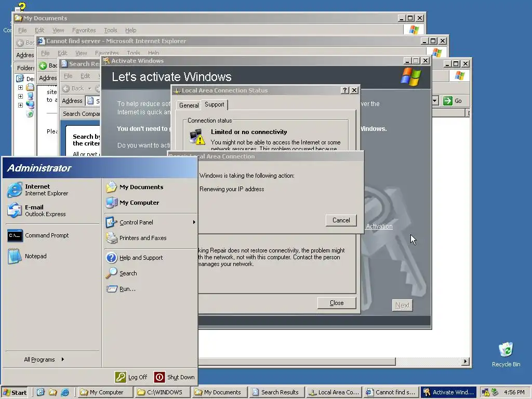The image size is (532, 399).
Task: Expand first folder tree node in My Documents
Action: tap(20, 87)
